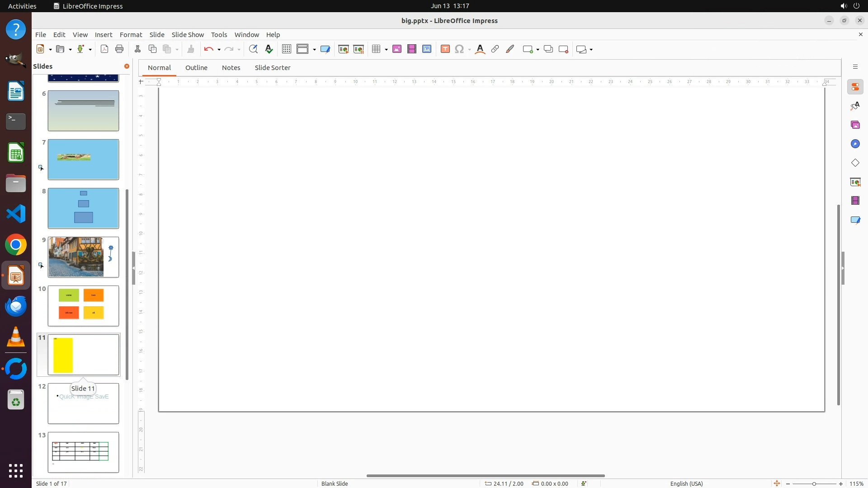Click the Display Grid toolbar icon
The width and height of the screenshot is (868, 488).
(x=287, y=49)
